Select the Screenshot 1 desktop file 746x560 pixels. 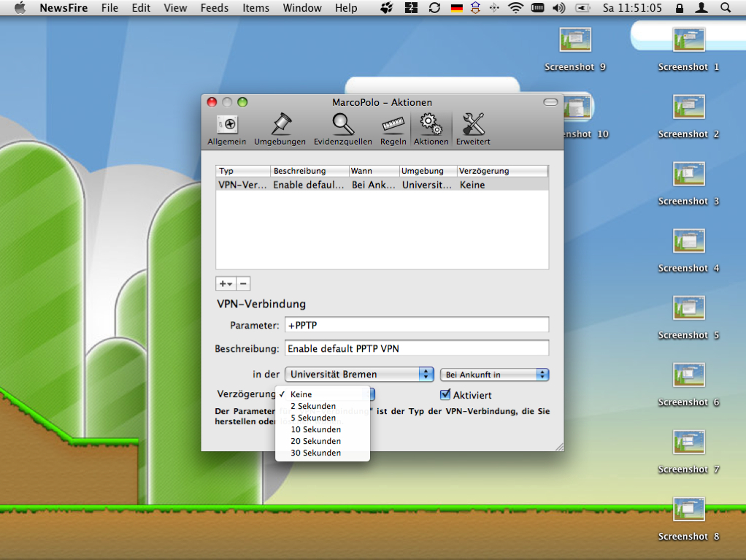[x=688, y=50]
